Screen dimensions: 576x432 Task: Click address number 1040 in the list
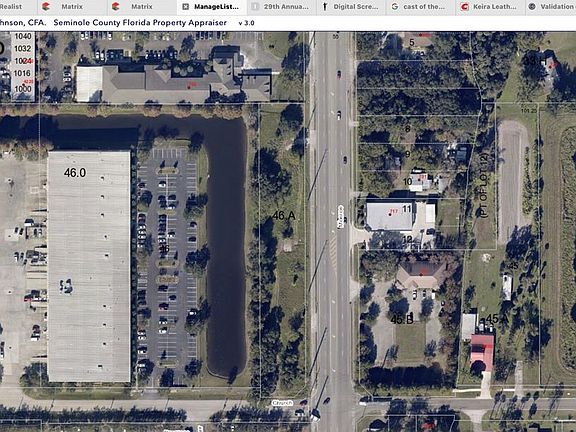coord(23,36)
